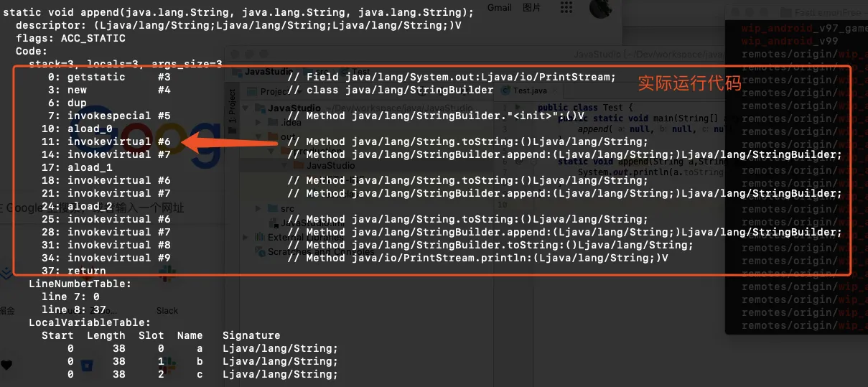Click the FastLemonFree folder icon in title bar
This screenshot has height=387, width=868.
click(786, 12)
